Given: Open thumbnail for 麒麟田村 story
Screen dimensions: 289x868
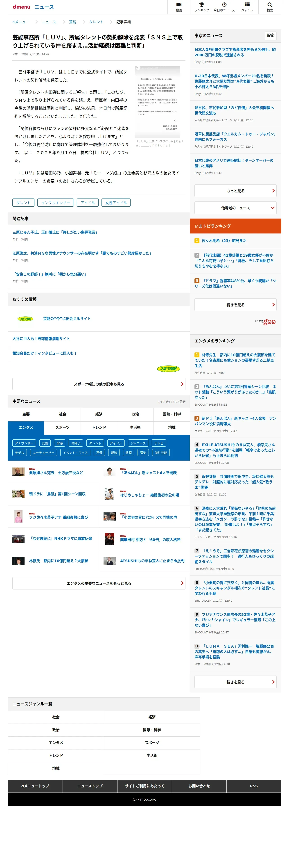Looking at the screenshot, I should (x=109, y=539).
